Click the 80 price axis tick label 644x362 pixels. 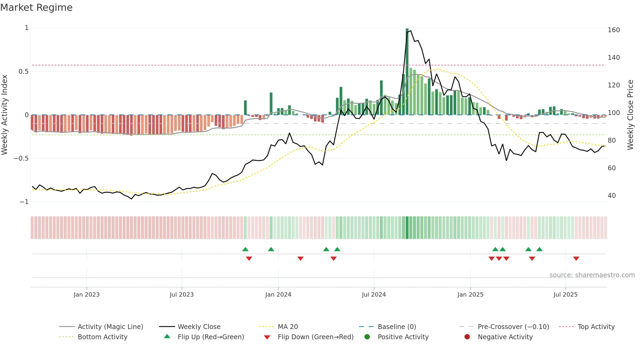tap(612, 141)
